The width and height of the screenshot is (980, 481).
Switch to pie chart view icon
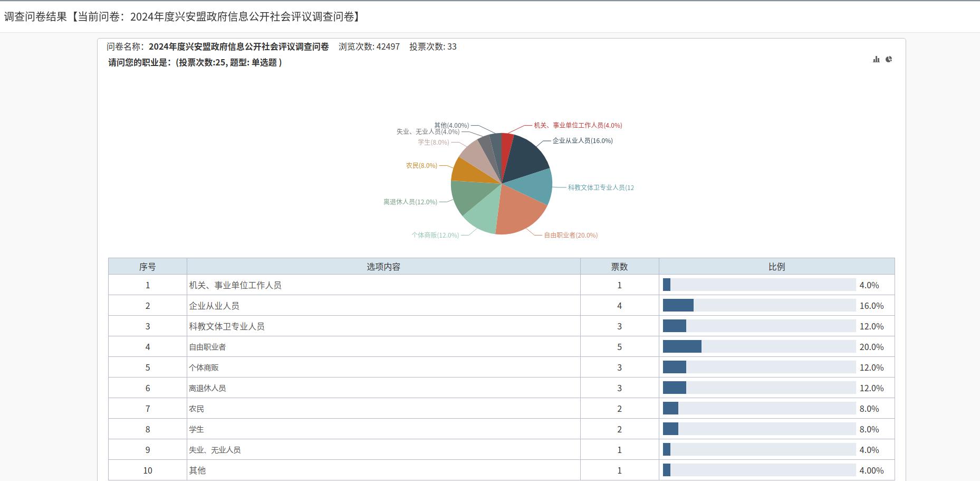coord(889,59)
